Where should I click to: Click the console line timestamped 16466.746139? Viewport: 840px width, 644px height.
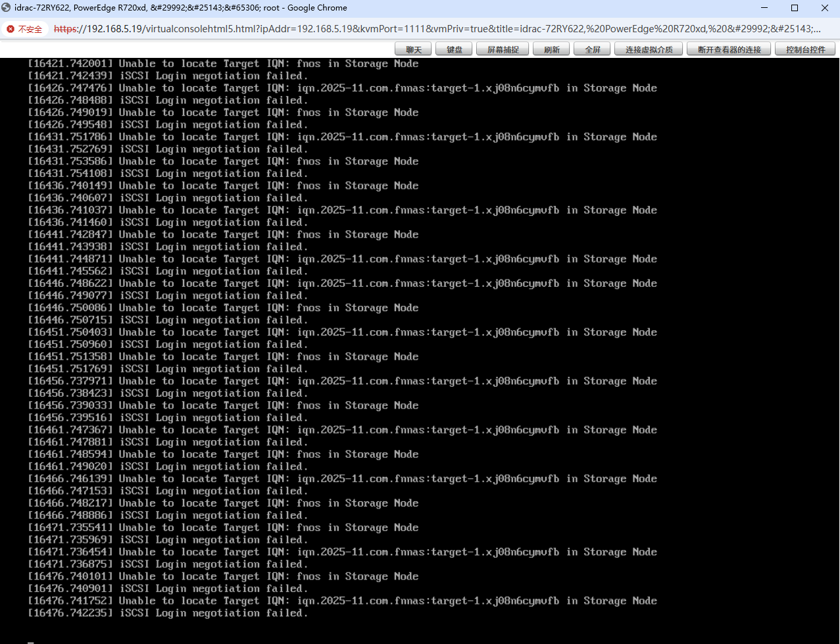click(x=343, y=479)
